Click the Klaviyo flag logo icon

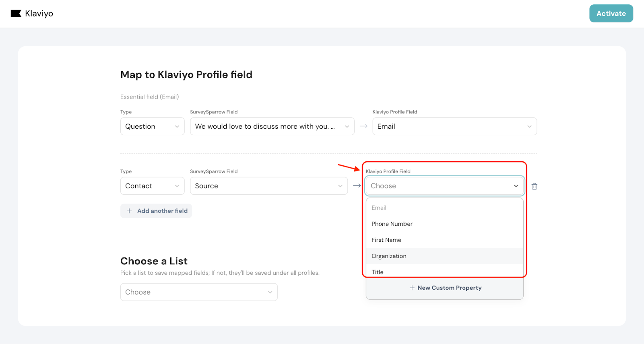[x=16, y=14]
